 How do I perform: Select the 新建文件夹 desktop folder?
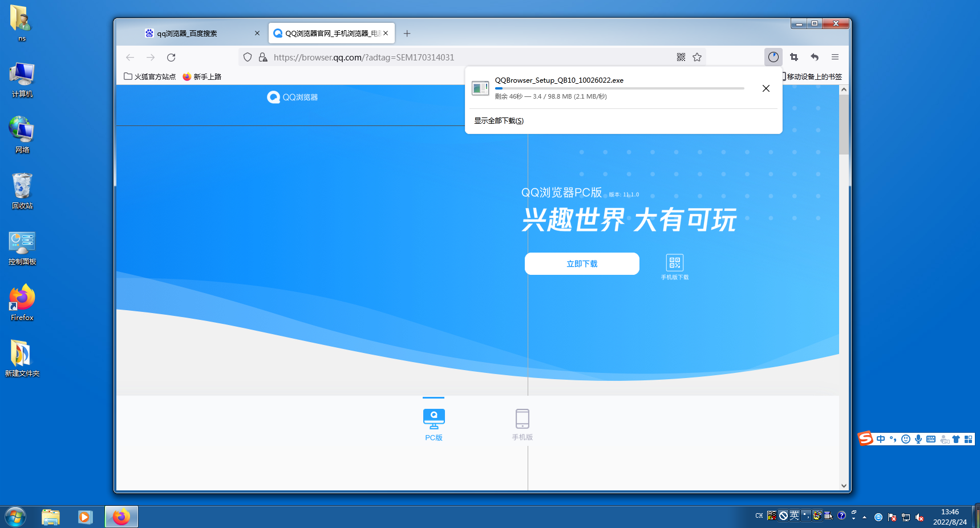click(22, 359)
